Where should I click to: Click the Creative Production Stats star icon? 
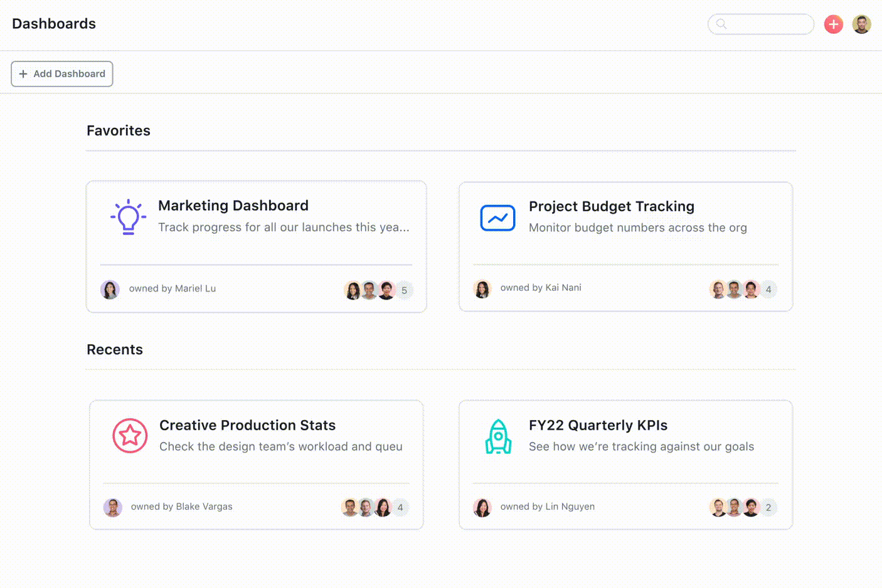click(x=130, y=435)
